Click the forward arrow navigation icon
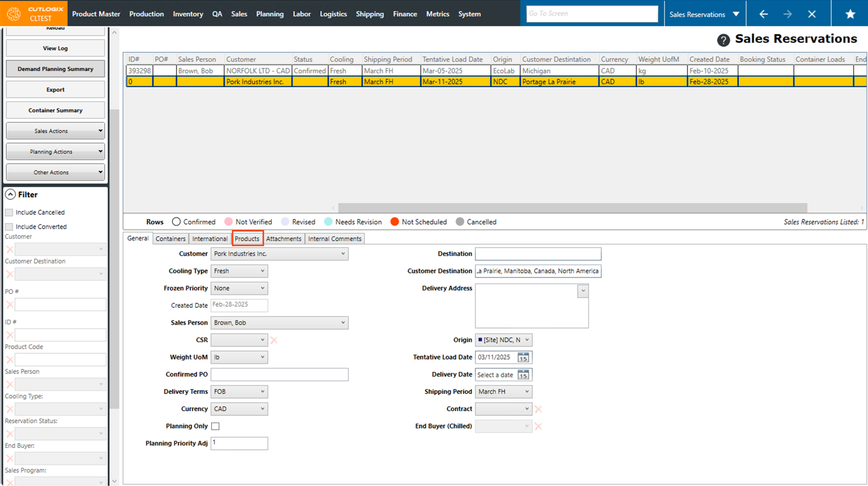This screenshot has height=486, width=868. pyautogui.click(x=787, y=14)
